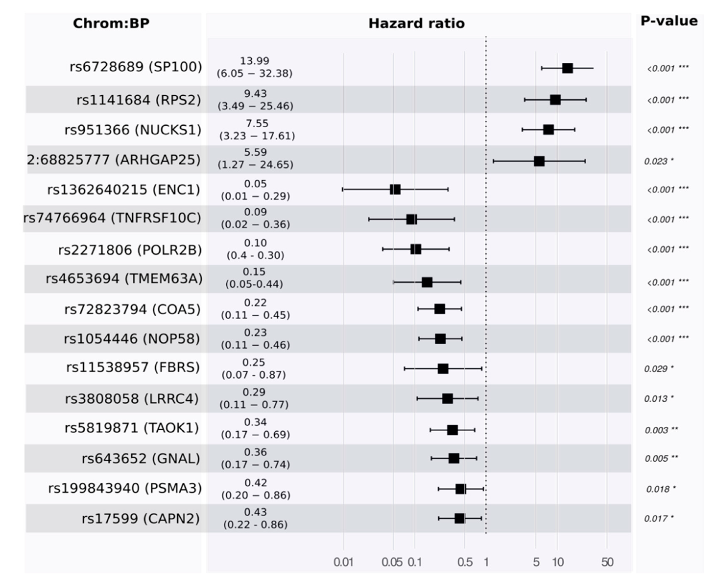This screenshot has height=588, width=718.
Task: Click the black square marker for SP100
Action: point(568,68)
